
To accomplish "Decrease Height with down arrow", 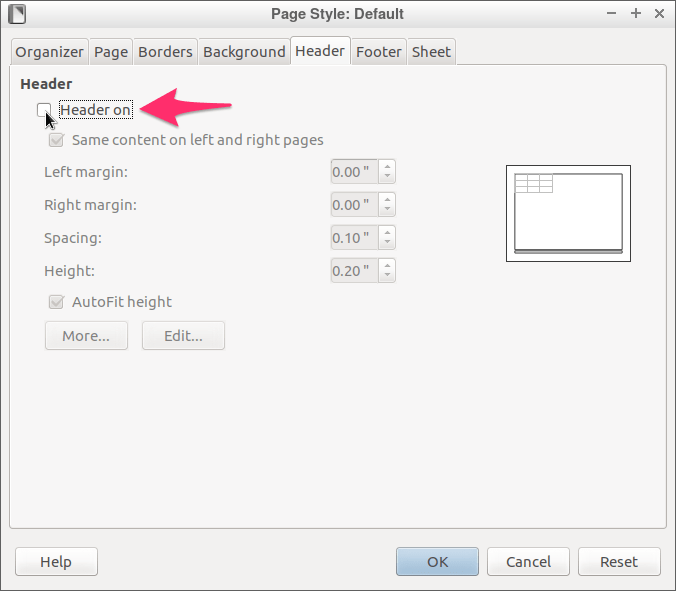I will tap(387, 276).
